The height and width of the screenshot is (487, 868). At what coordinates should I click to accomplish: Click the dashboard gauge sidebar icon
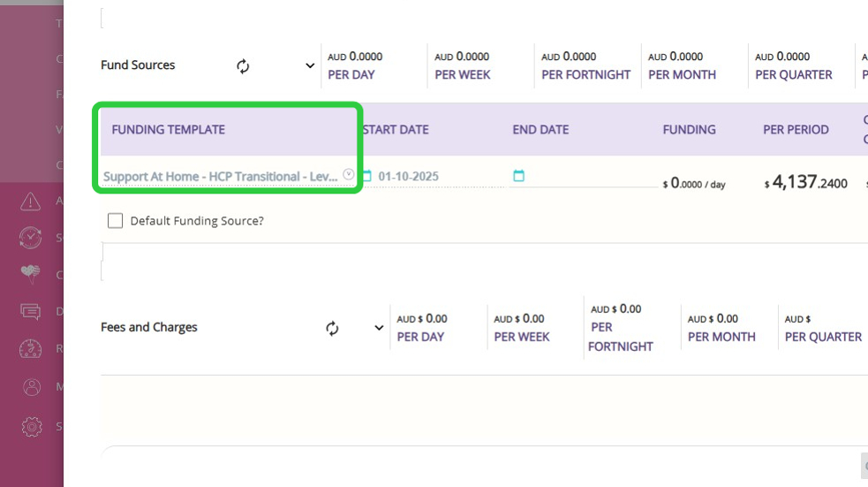[31, 348]
